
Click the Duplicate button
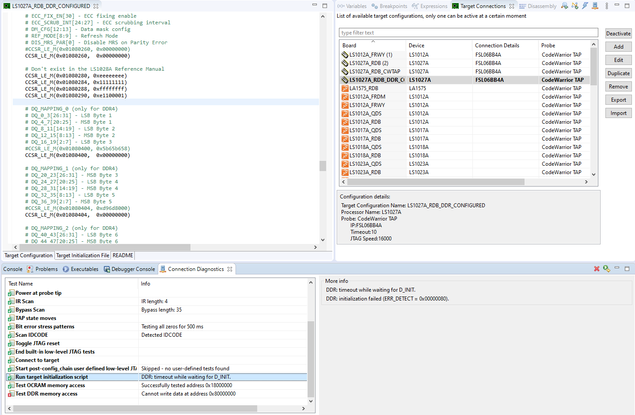click(x=618, y=74)
